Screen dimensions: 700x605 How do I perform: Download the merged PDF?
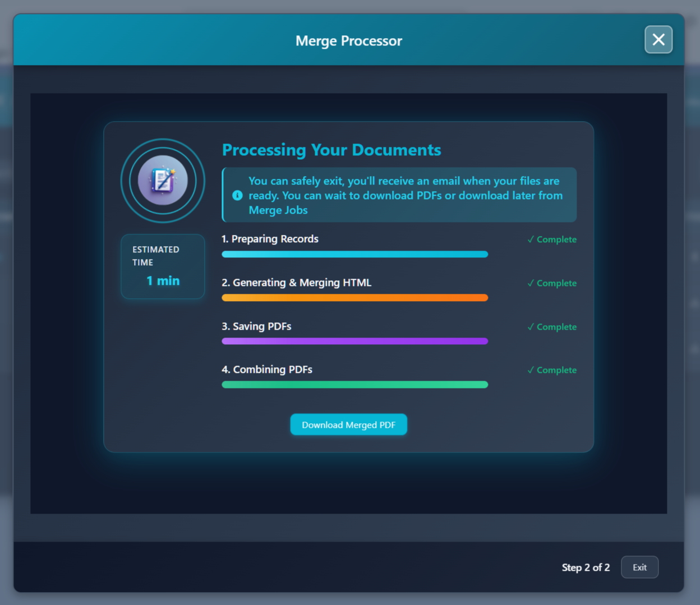pyautogui.click(x=348, y=424)
